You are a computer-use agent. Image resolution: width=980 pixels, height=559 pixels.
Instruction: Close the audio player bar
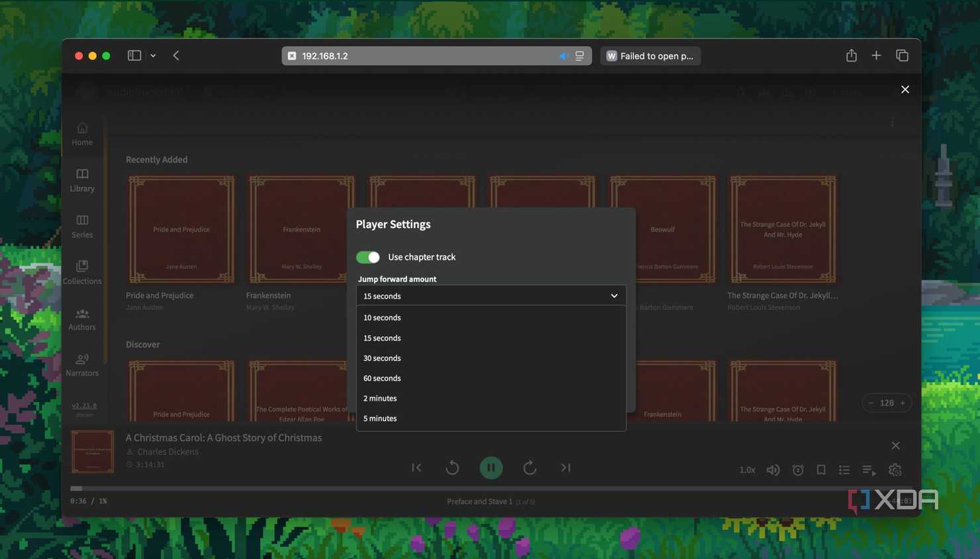click(x=895, y=445)
